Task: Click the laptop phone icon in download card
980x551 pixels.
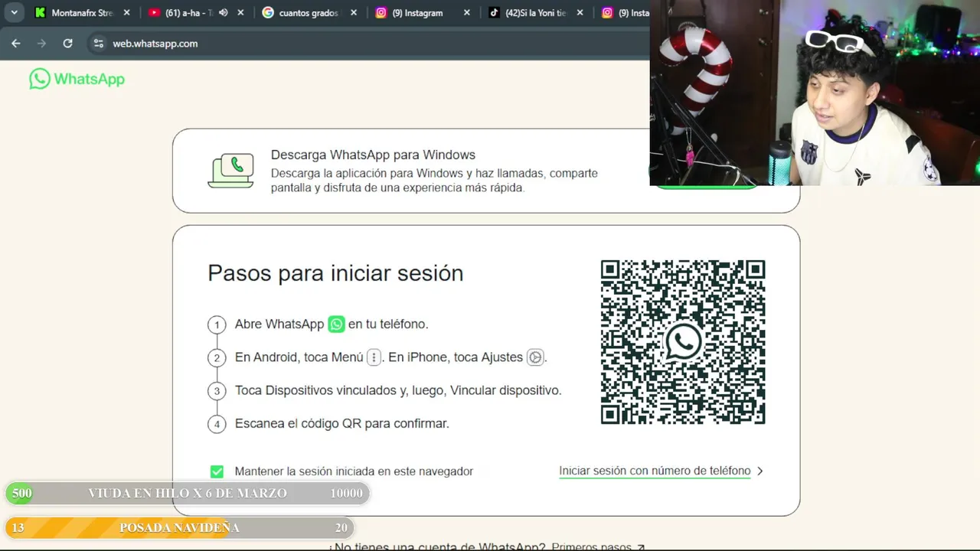Action: pos(230,171)
